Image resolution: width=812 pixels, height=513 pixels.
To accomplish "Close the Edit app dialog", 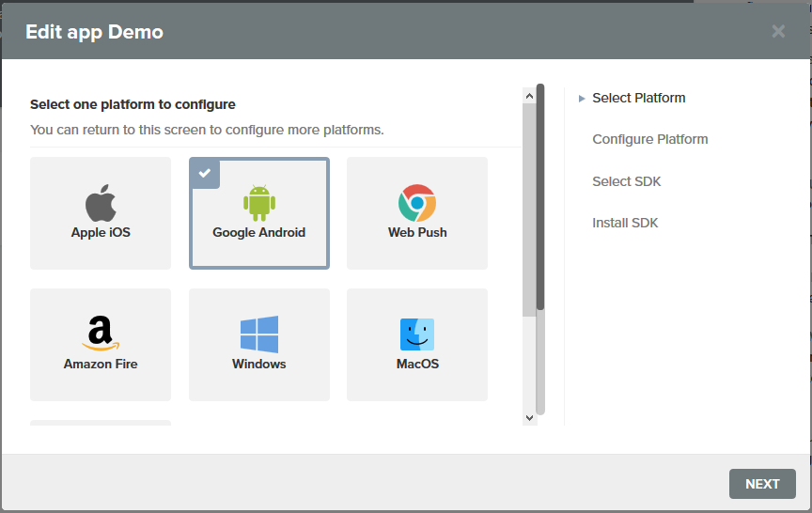I will [x=778, y=31].
